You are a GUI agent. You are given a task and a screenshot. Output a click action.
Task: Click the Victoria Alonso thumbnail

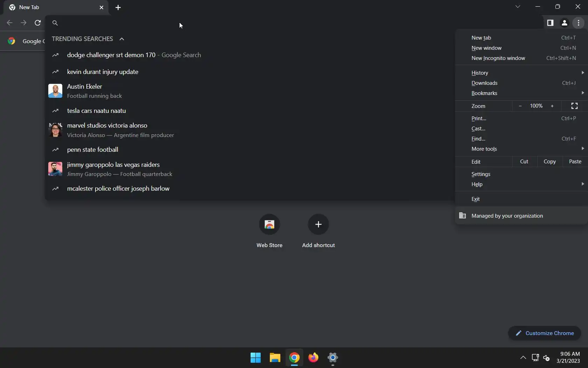[55, 130]
